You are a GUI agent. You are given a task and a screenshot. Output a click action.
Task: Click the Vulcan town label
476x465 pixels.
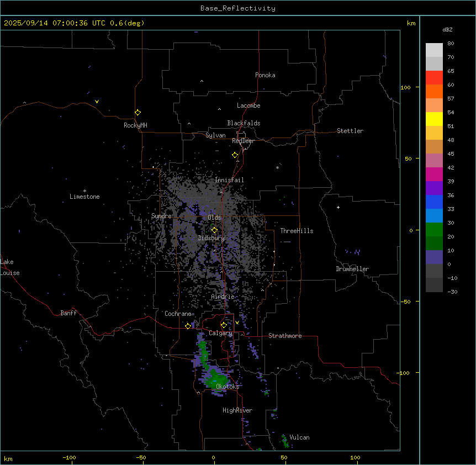tap(299, 437)
